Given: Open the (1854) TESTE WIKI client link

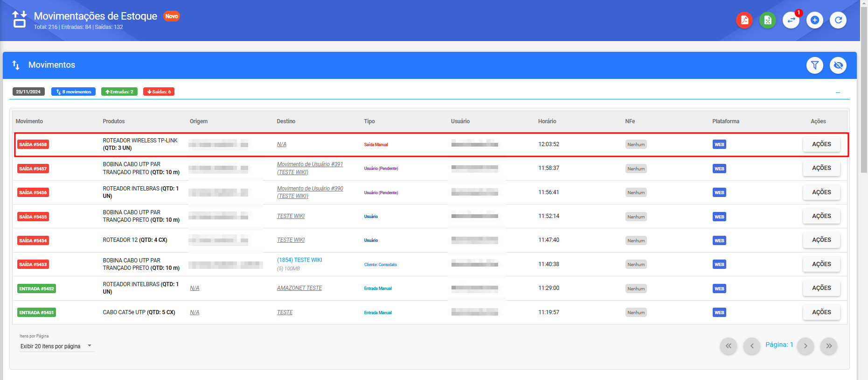Looking at the screenshot, I should point(299,260).
